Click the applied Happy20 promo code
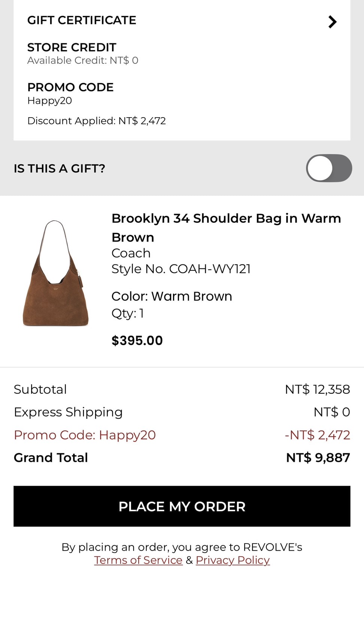 [x=50, y=101]
